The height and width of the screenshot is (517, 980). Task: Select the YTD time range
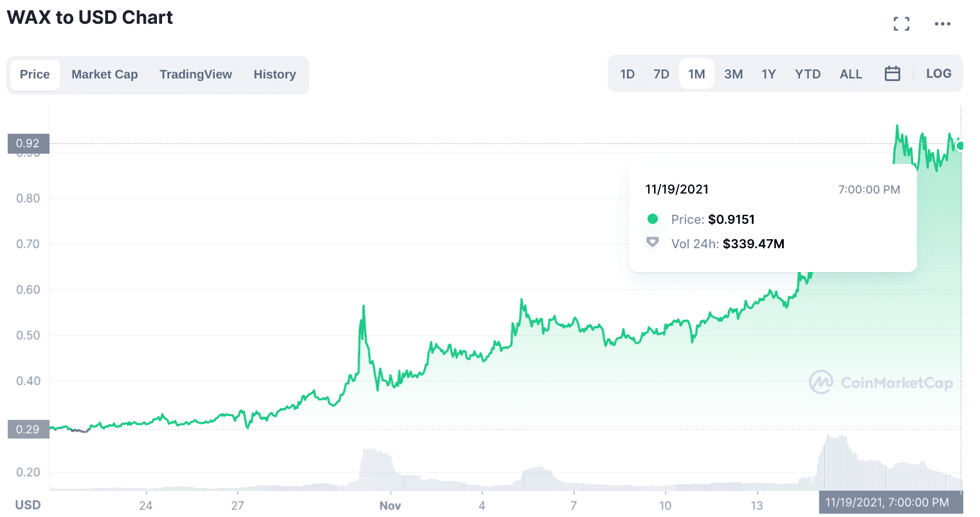[808, 75]
